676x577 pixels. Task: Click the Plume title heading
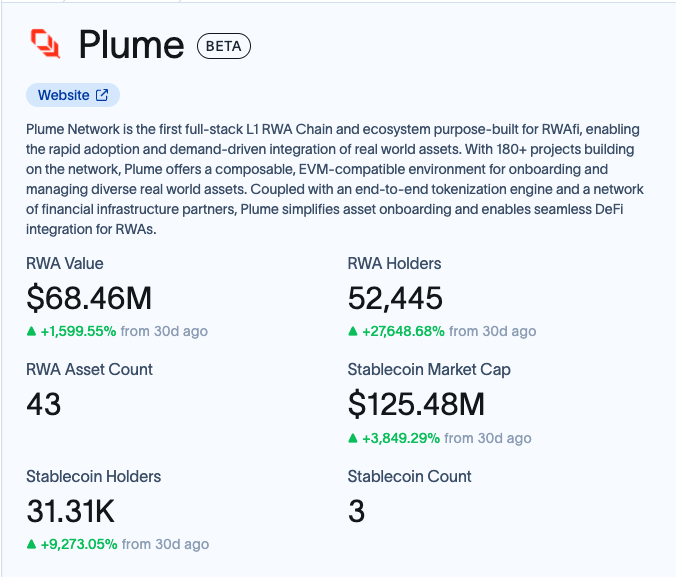[x=131, y=44]
